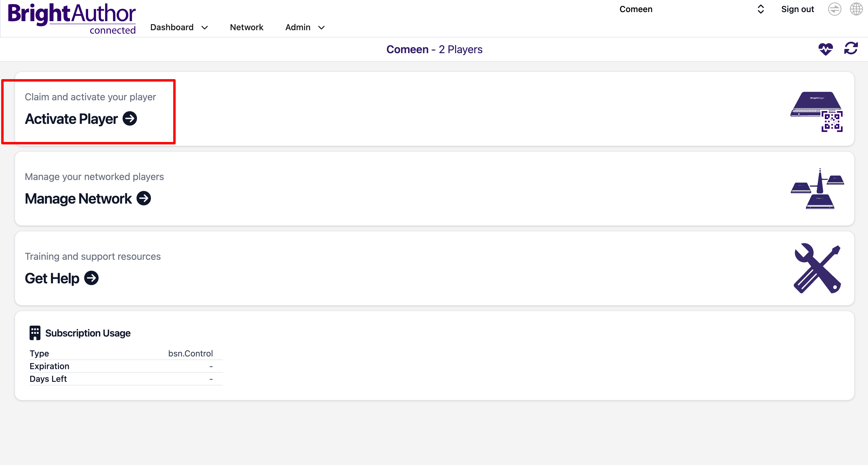The image size is (868, 467).
Task: Open the network health heart icon
Action: tap(825, 49)
